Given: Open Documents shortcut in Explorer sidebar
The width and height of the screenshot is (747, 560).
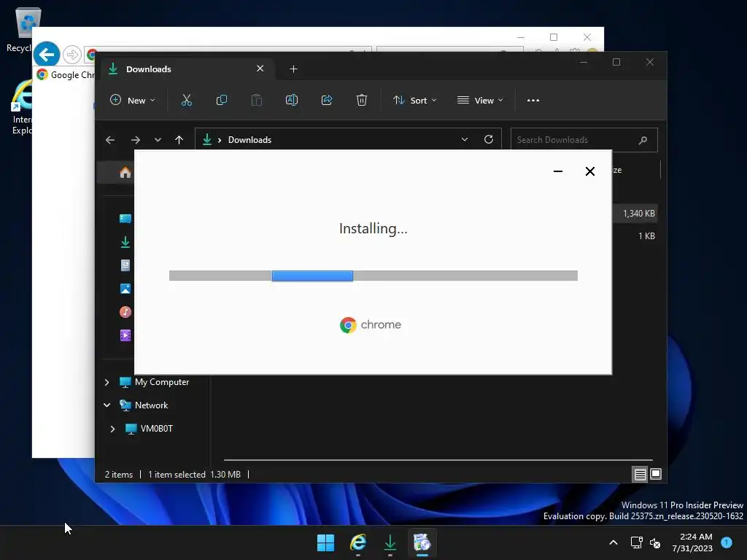Looking at the screenshot, I should coord(125,265).
